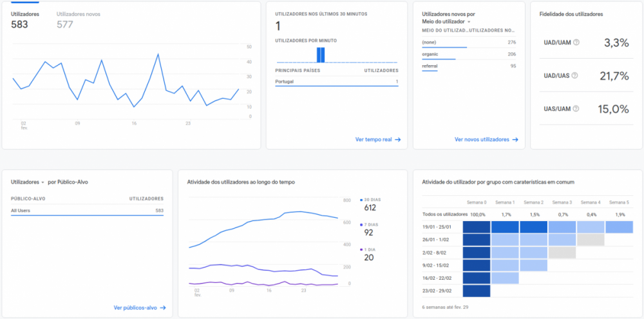This screenshot has height=319, width=644.
Task: Click the Semana 5 cohort cell for 19/01 - 25/01
Action: click(619, 227)
